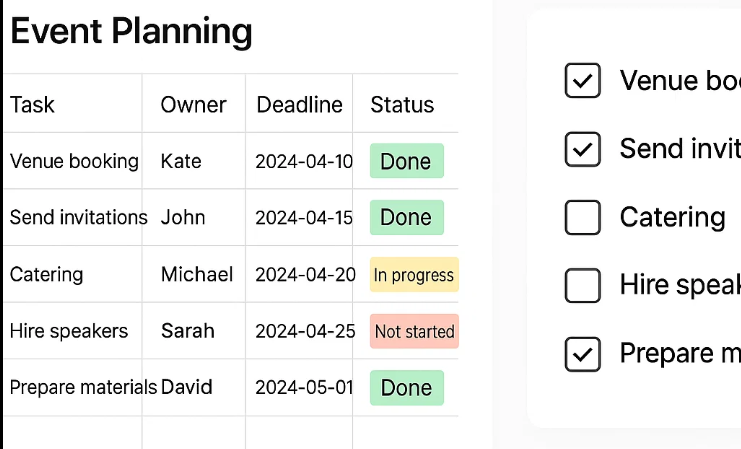Open the Done status tag for Venue booking
The height and width of the screenshot is (449, 741).
pos(406,161)
